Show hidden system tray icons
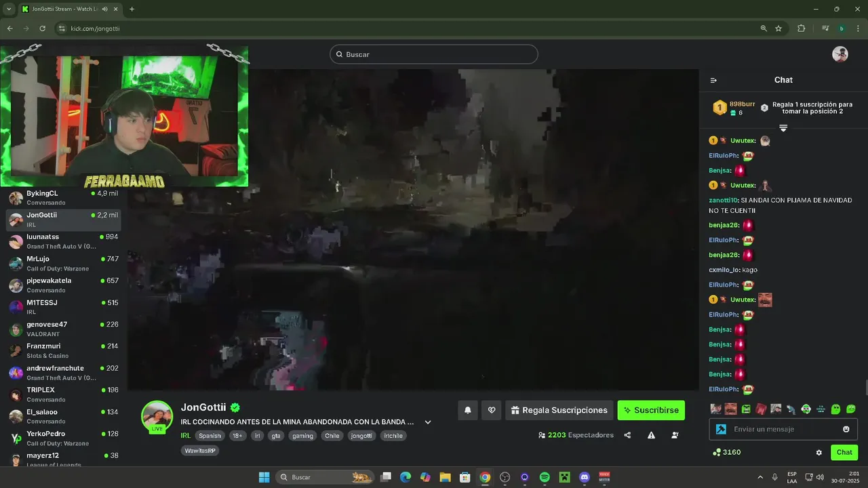This screenshot has height=488, width=868. (759, 477)
